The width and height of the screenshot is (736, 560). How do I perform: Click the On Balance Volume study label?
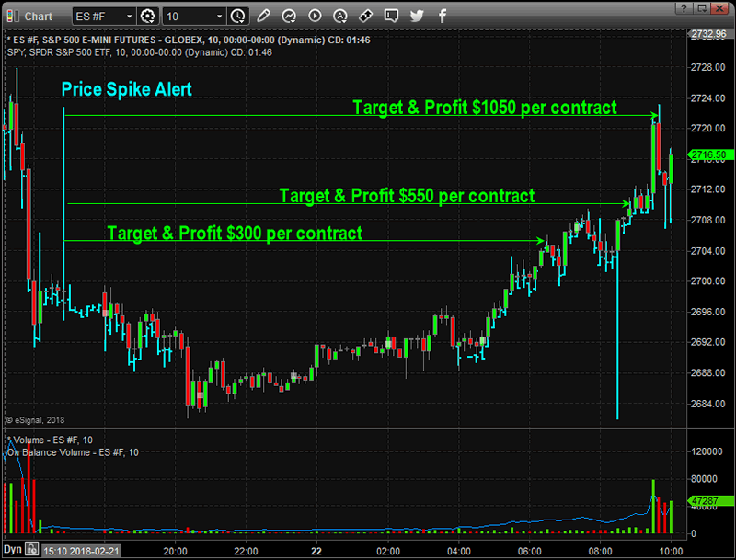tap(73, 452)
